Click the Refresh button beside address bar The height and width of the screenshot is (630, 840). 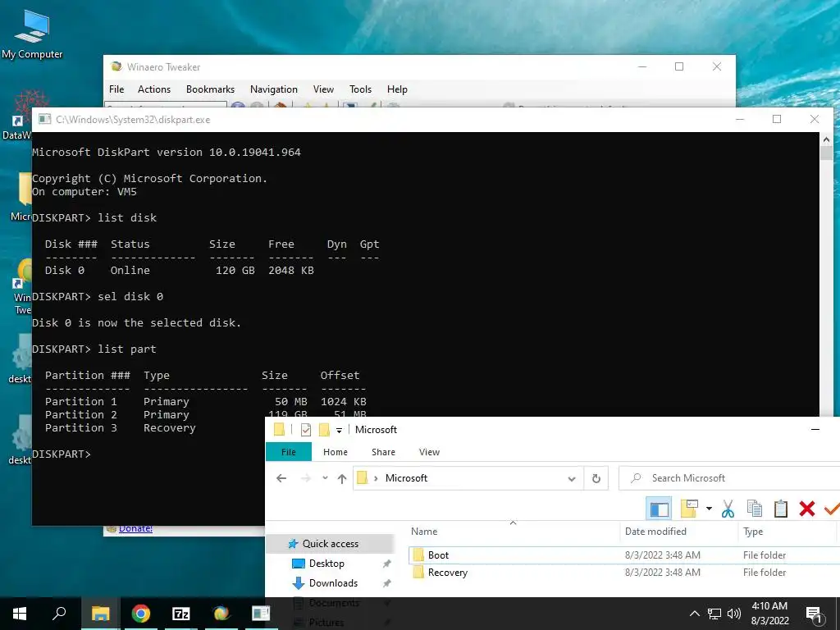tap(596, 478)
